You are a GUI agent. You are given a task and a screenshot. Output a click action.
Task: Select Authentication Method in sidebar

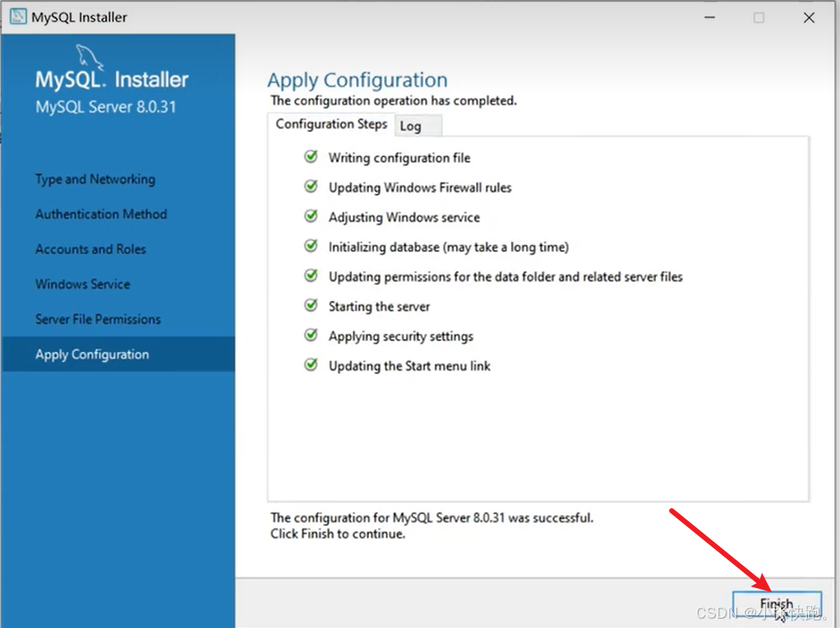[x=101, y=214]
